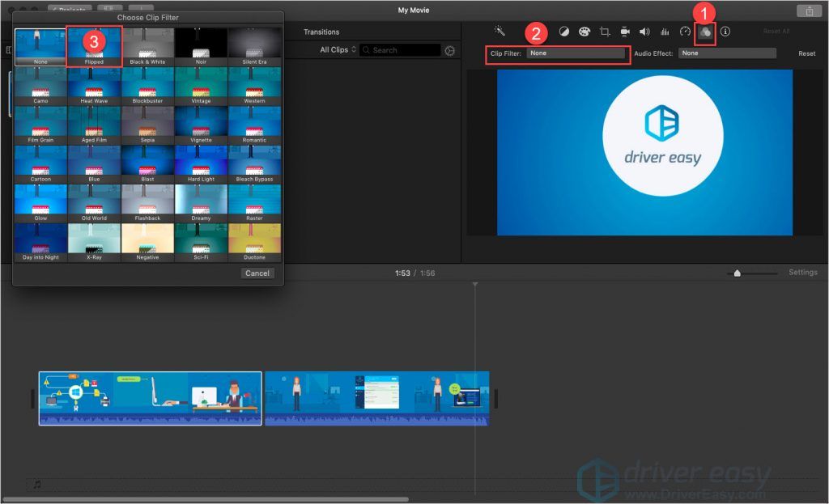Adjust the timeline zoom slider

pos(737,273)
